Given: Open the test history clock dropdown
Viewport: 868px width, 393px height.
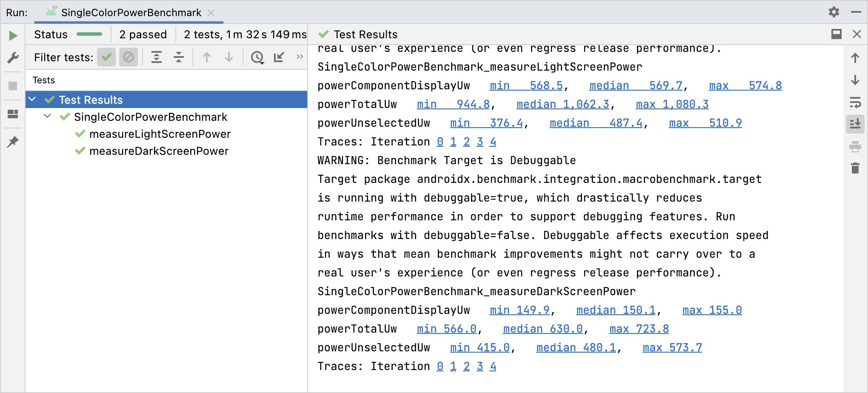Looking at the screenshot, I should (x=258, y=57).
